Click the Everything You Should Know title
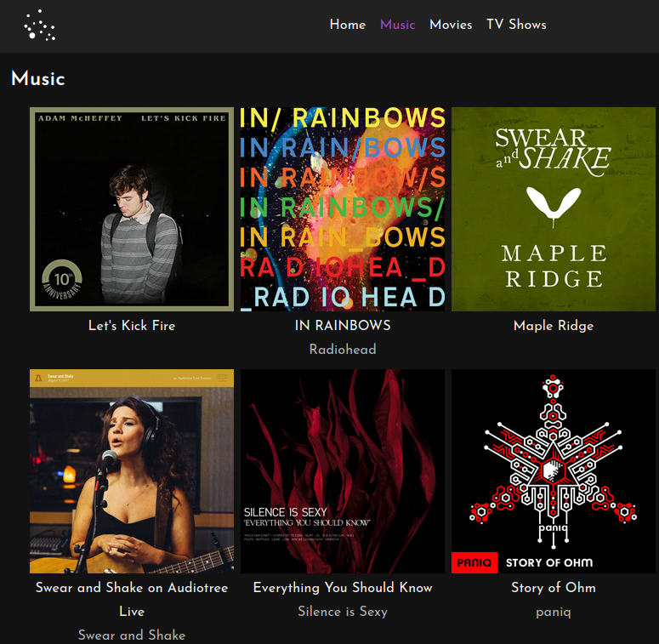 pyautogui.click(x=343, y=588)
